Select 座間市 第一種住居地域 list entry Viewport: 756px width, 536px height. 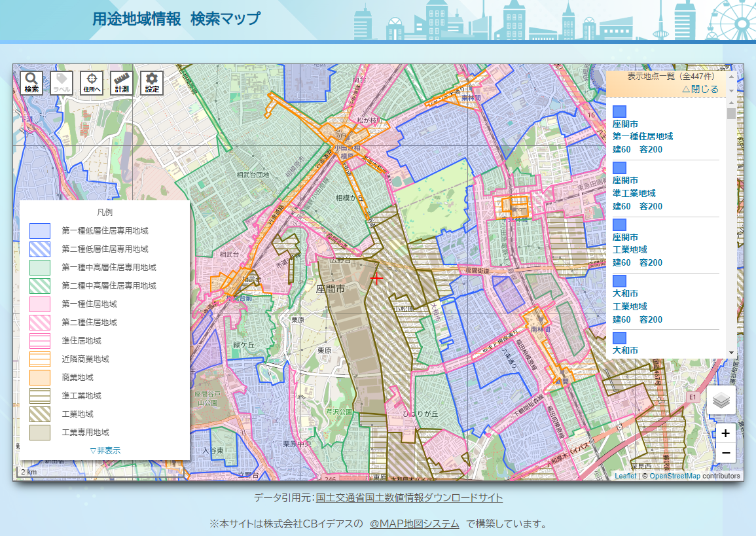(643, 137)
